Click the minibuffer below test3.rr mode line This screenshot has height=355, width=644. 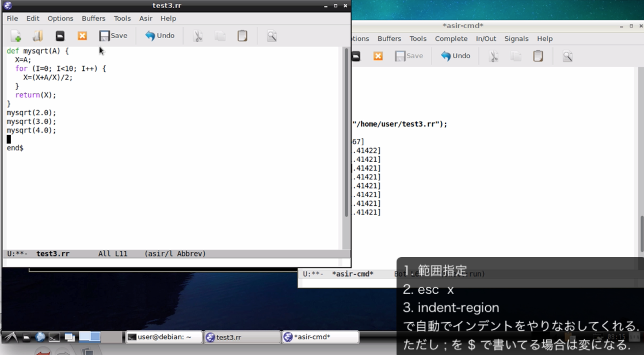(173, 263)
